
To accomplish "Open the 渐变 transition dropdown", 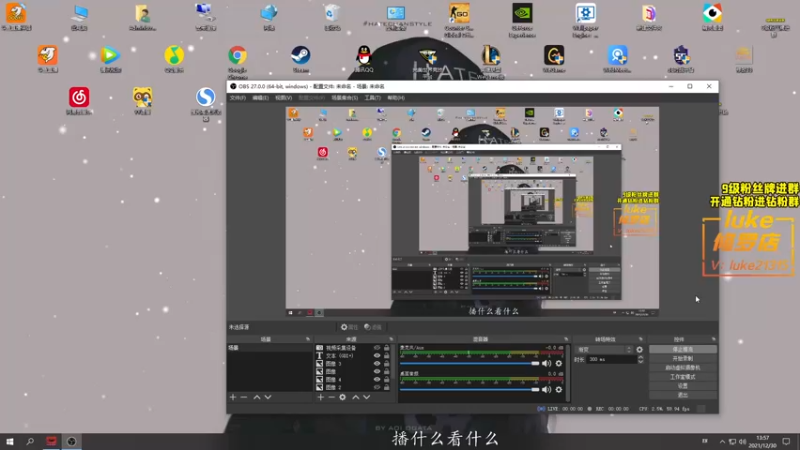I will click(x=604, y=350).
